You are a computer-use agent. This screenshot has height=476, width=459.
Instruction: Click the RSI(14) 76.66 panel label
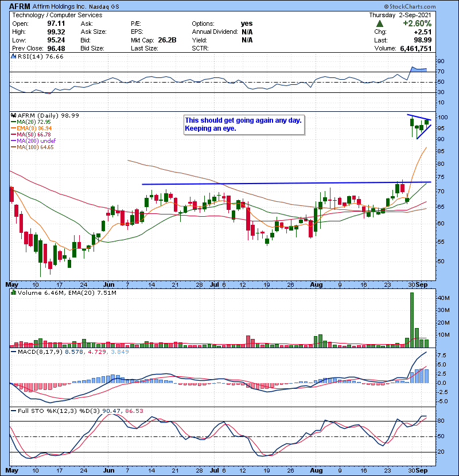point(40,56)
